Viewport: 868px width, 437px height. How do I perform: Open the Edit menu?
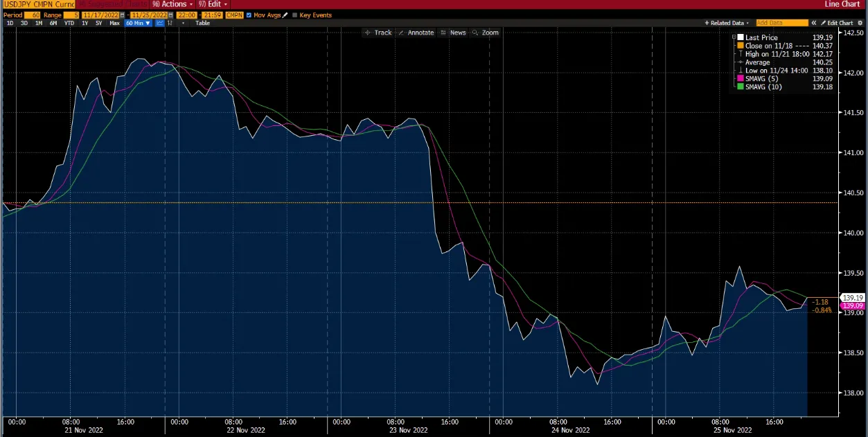click(213, 4)
